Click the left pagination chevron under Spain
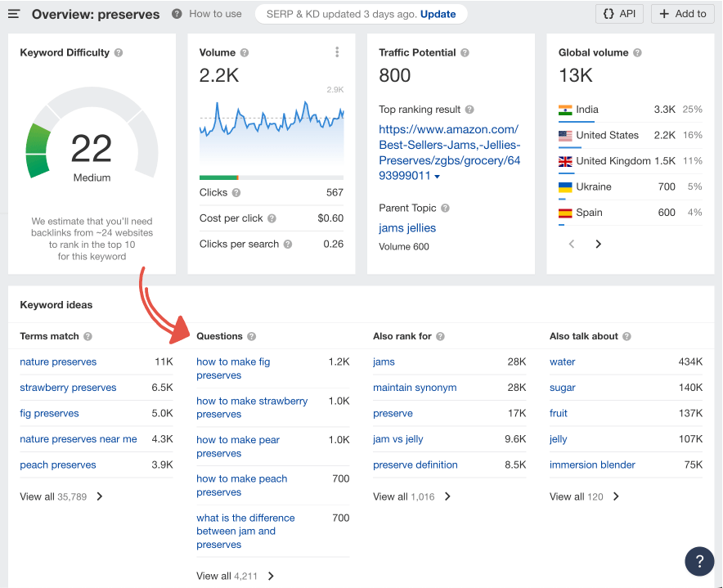The image size is (723, 588). click(x=571, y=244)
